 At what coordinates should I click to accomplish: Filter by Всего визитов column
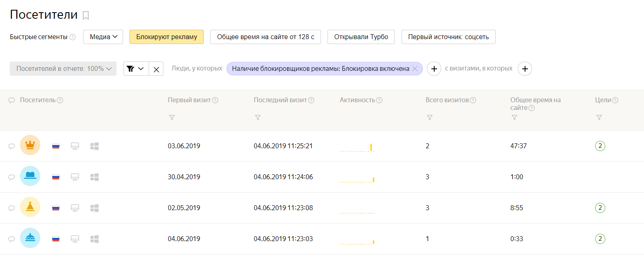pyautogui.click(x=430, y=117)
